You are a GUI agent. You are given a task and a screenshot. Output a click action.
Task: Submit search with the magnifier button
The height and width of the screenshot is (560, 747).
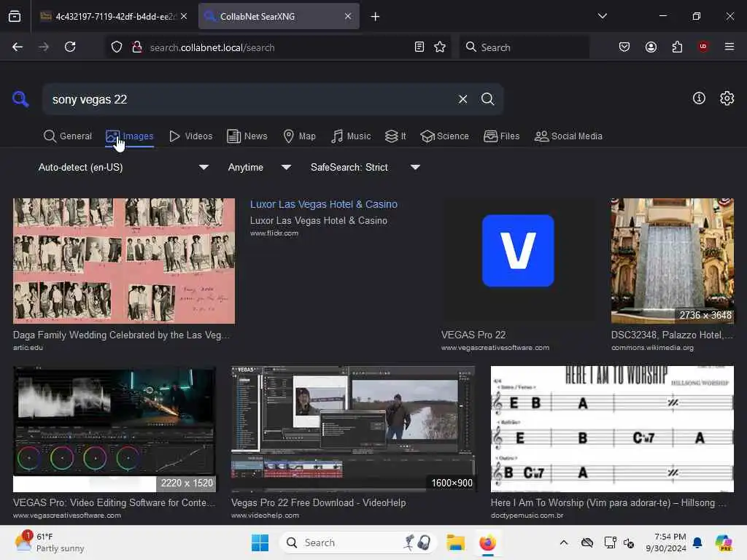click(487, 99)
